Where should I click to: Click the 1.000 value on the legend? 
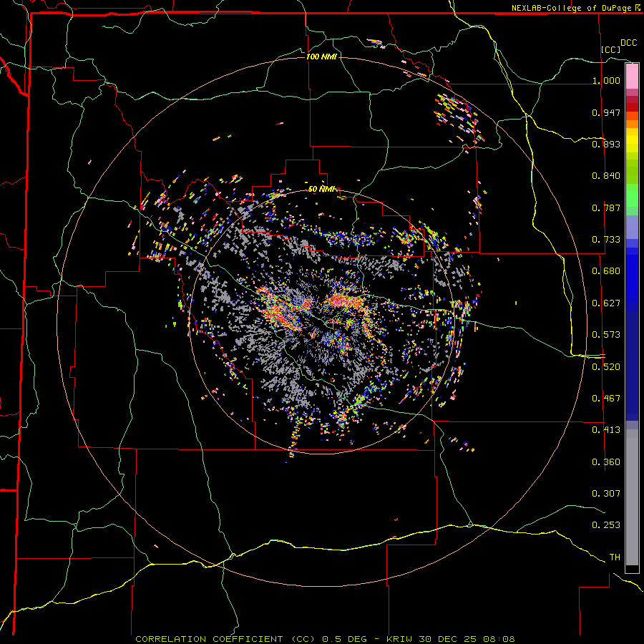pos(606,80)
